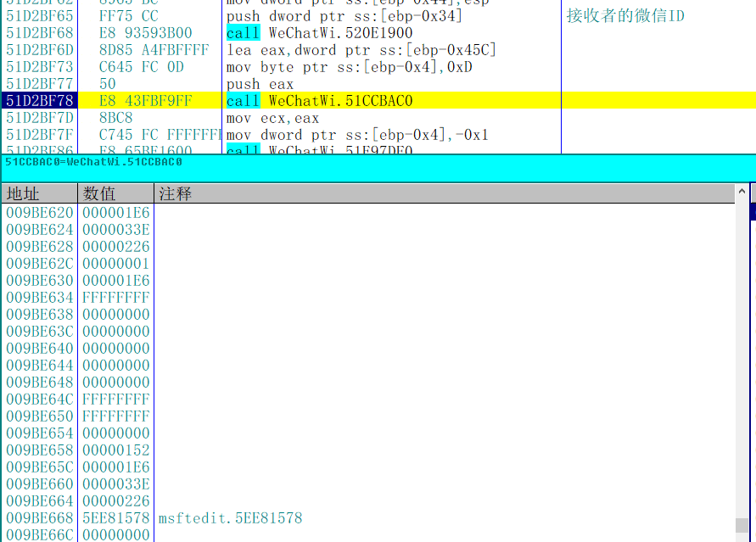Click value 000001E6 at 009BE65C

[115, 467]
